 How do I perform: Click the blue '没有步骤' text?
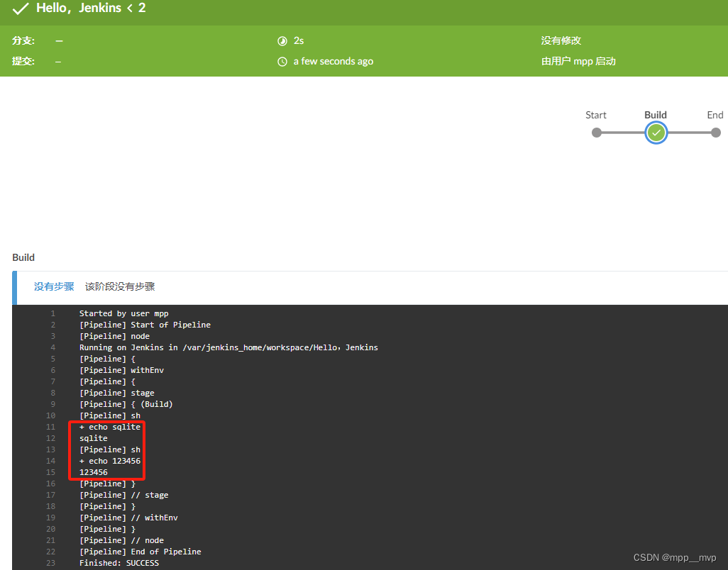(54, 286)
